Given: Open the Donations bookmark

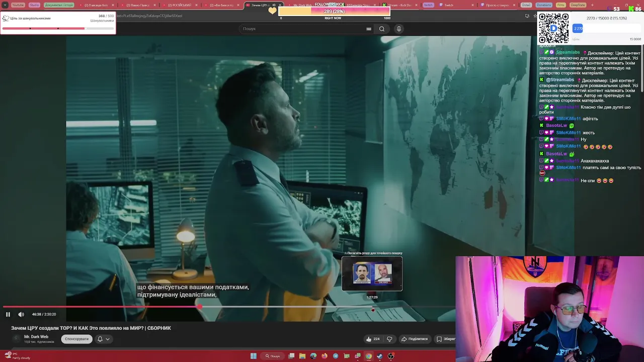Looking at the screenshot, I should [x=543, y=5].
